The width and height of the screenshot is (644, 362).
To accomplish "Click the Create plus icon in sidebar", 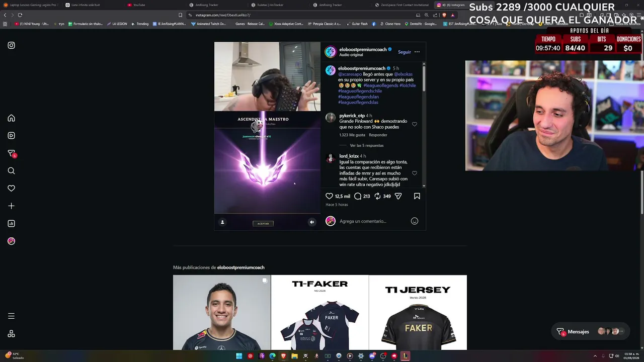I will [x=11, y=206].
